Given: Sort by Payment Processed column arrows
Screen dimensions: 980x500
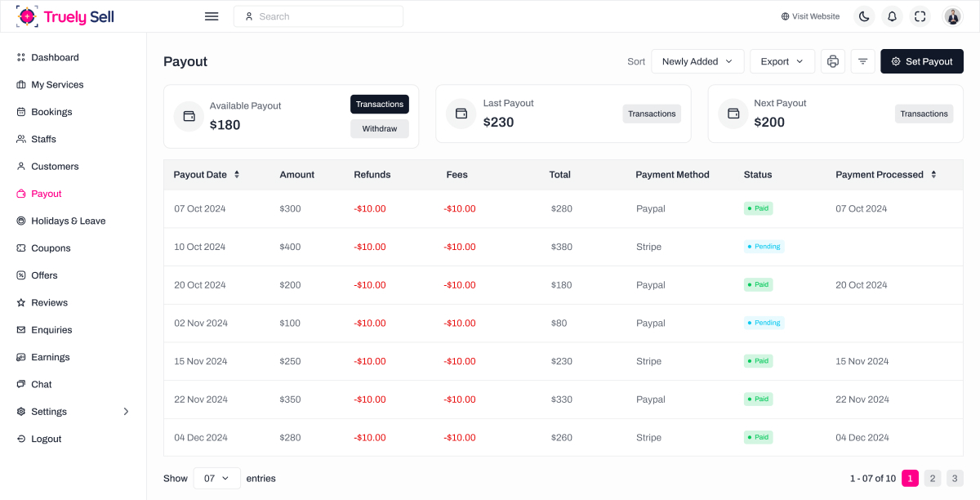Looking at the screenshot, I should (x=933, y=174).
